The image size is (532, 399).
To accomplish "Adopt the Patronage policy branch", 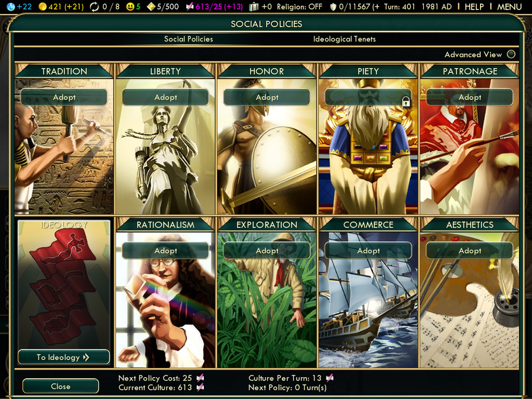I will click(469, 98).
